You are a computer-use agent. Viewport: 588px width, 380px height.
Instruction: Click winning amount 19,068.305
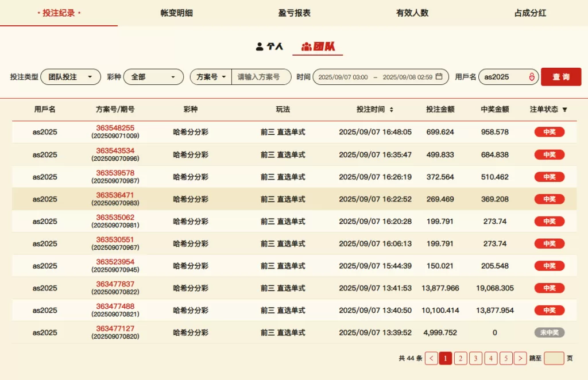(495, 288)
